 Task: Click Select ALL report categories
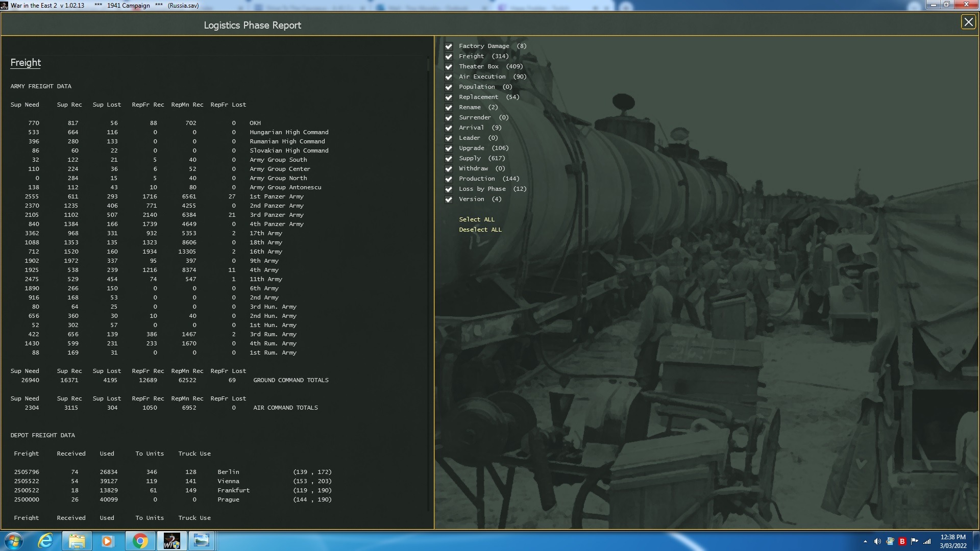pyautogui.click(x=477, y=219)
